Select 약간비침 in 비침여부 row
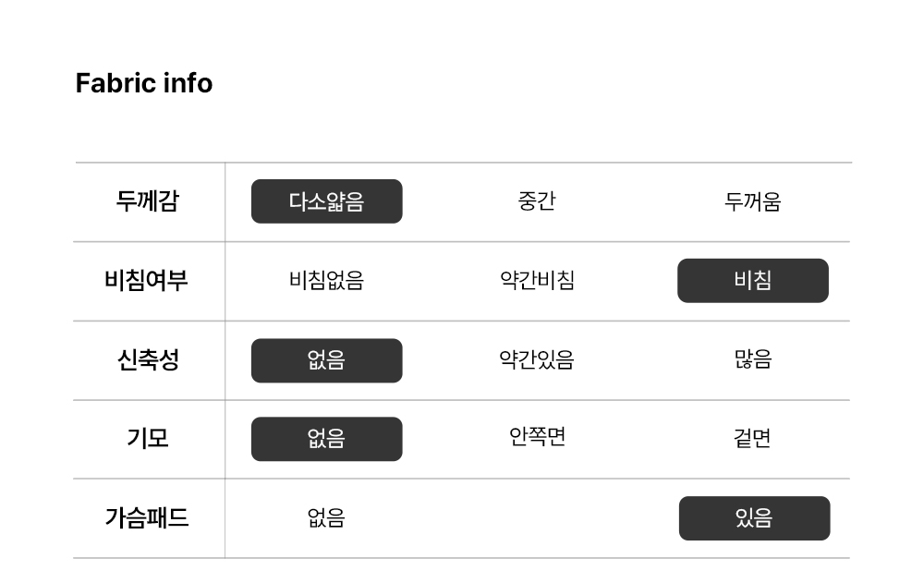Viewport: 924px width, 583px height. (x=537, y=280)
